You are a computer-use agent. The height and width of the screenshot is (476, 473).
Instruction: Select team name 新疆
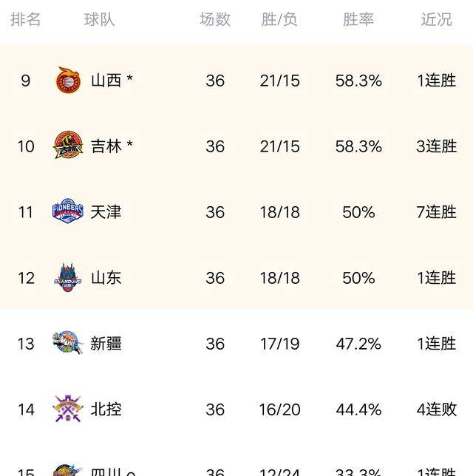click(x=106, y=344)
